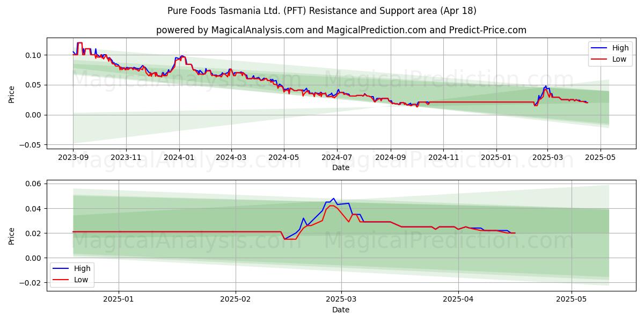Click the '0.10' price tick on top chart

[x=34, y=55]
